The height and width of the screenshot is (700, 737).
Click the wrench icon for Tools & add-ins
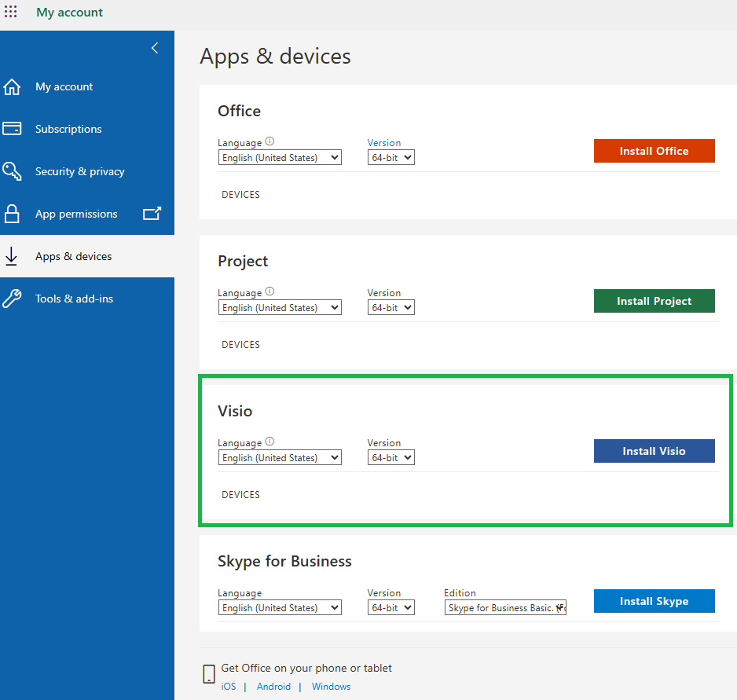[12, 299]
